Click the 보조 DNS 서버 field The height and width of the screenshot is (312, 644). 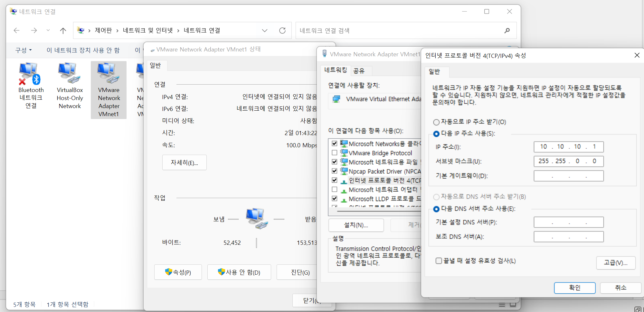569,237
